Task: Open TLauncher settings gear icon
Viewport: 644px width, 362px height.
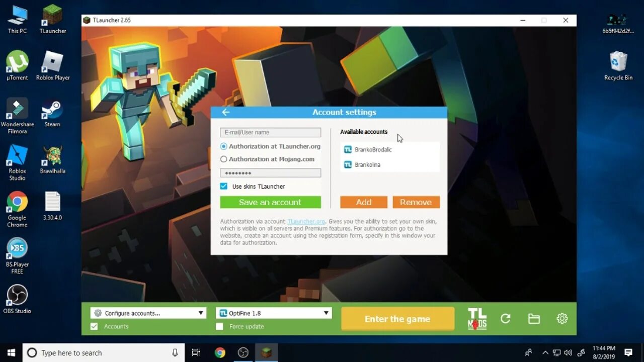Action: (562, 319)
